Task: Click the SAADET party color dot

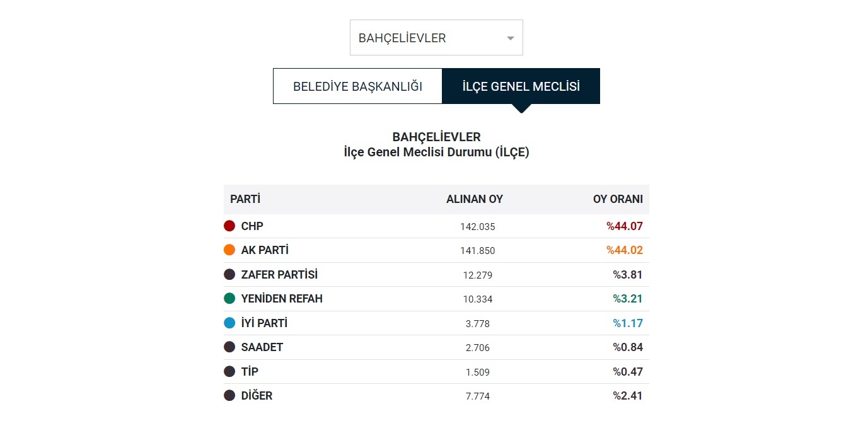Action: coord(229,347)
